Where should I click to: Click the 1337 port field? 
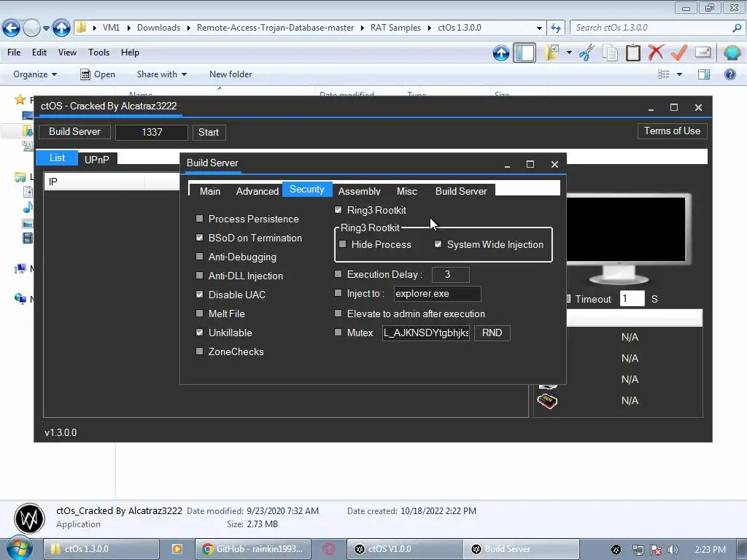pos(152,133)
